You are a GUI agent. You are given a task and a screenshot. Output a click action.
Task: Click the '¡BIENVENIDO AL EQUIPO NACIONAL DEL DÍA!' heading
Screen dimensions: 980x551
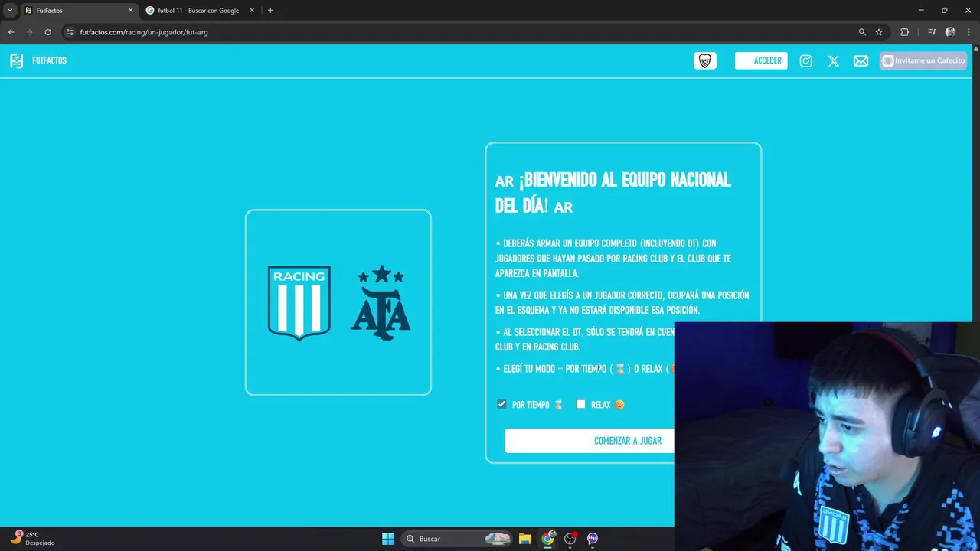point(613,192)
